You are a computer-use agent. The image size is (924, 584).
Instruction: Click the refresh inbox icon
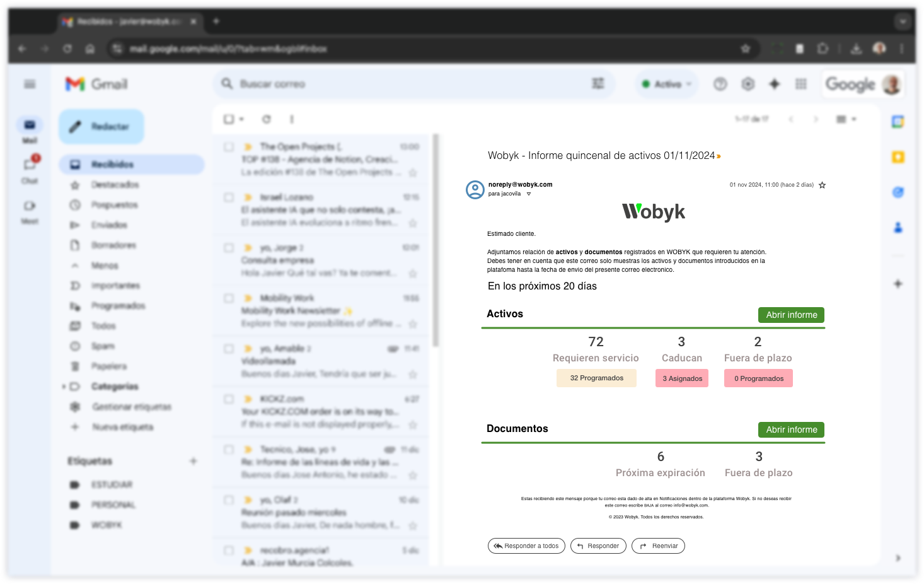click(267, 119)
